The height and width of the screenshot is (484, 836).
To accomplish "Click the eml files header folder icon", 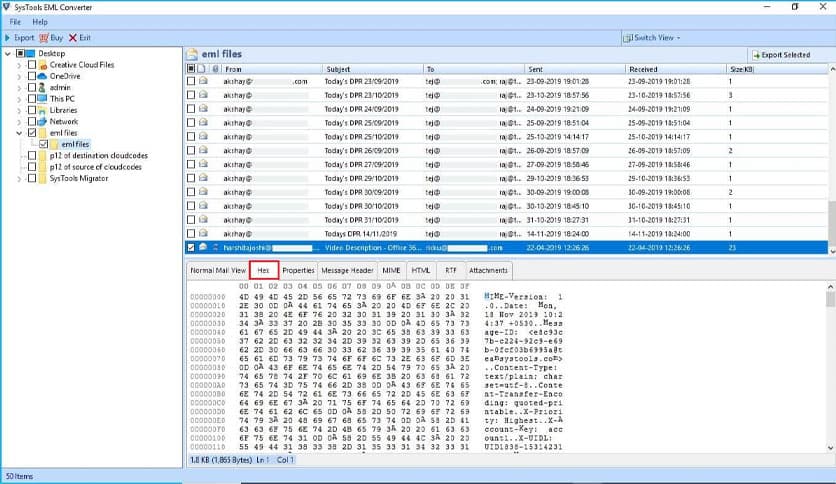I will 192,54.
